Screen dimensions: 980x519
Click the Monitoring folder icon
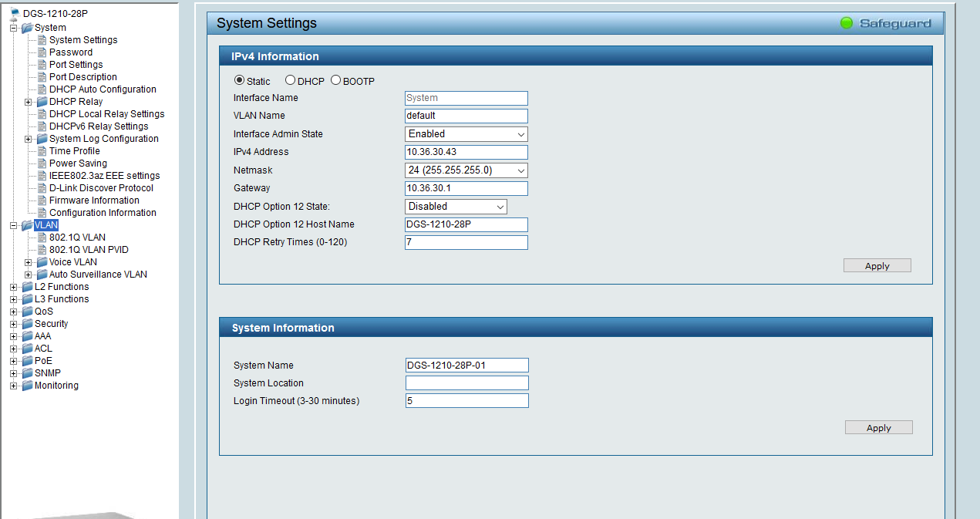coord(27,386)
